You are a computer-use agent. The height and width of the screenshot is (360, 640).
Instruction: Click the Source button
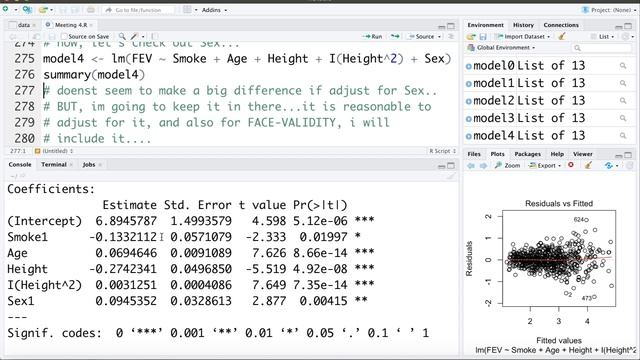pos(422,36)
